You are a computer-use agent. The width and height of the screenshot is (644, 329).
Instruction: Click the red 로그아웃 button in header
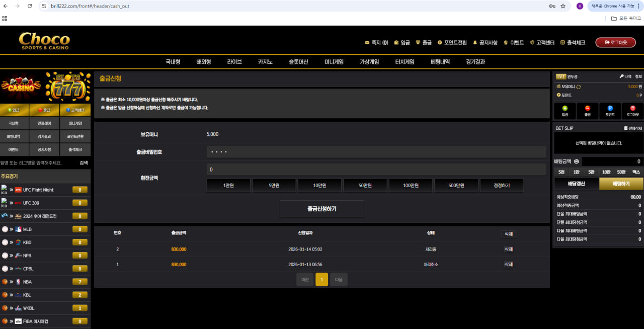(x=615, y=43)
